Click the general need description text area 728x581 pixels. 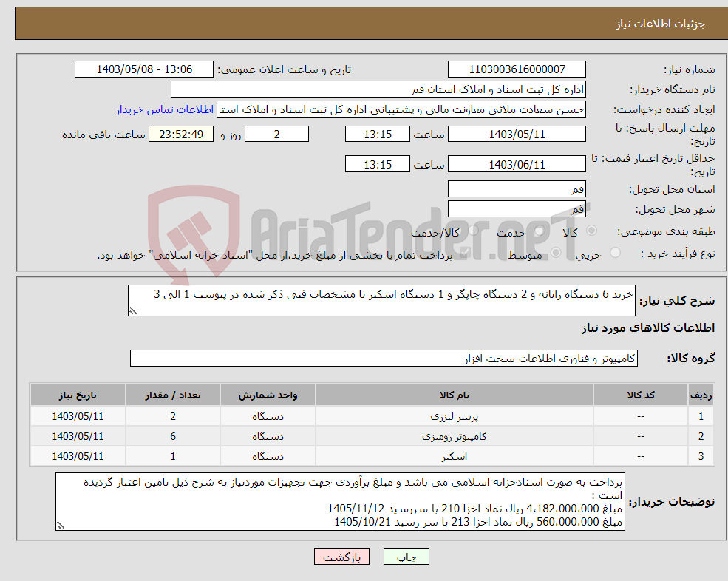click(381, 301)
